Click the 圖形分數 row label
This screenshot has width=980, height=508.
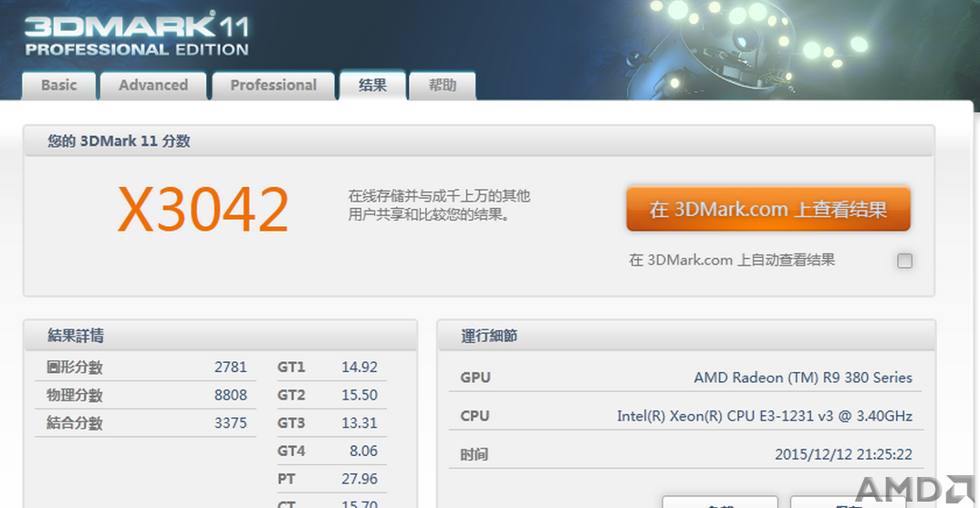(75, 367)
